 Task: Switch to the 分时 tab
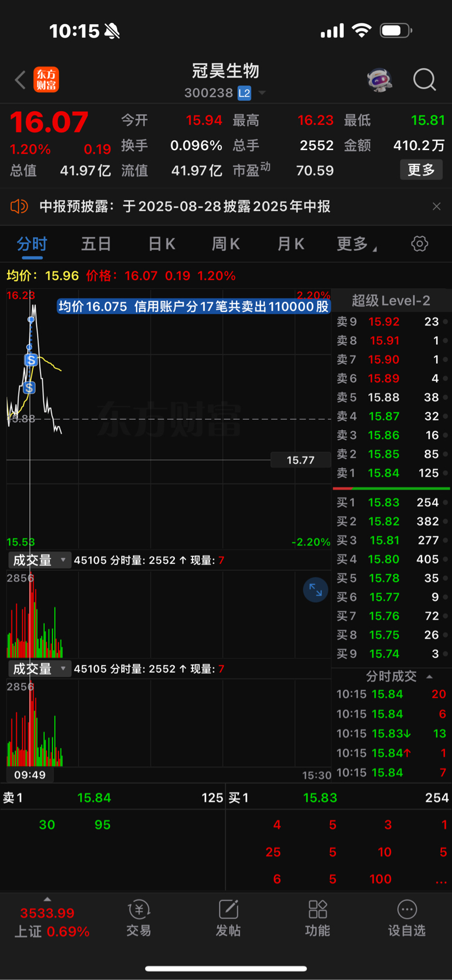coord(32,244)
